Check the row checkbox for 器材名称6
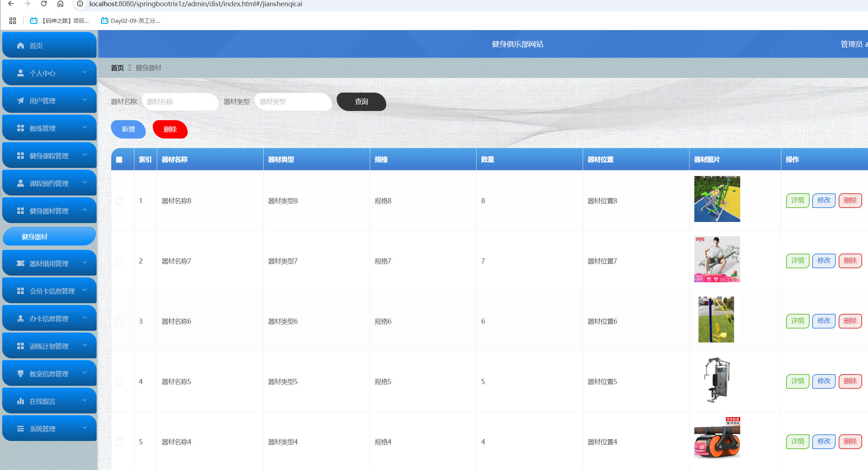Screen dimensions: 868x470 coord(119,321)
